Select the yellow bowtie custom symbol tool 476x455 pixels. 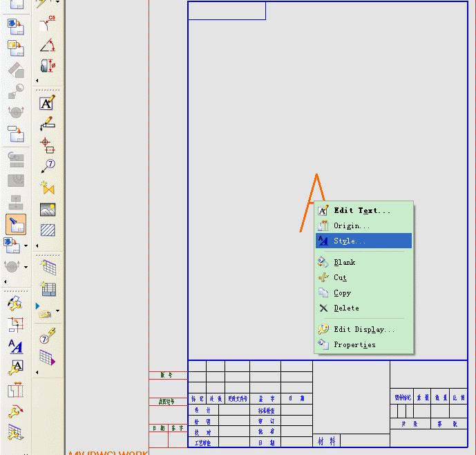tap(48, 187)
